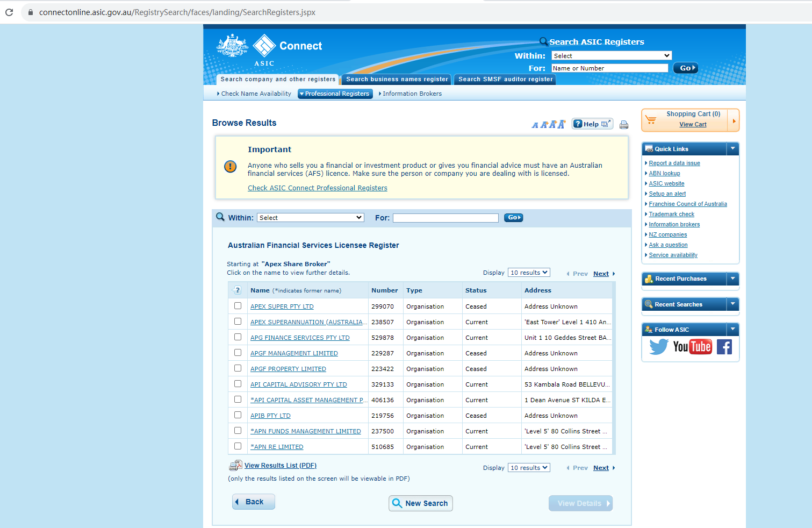This screenshot has height=528, width=812.
Task: Tick checkbox for APEX SUPER PTY LTD
Action: [x=238, y=306]
